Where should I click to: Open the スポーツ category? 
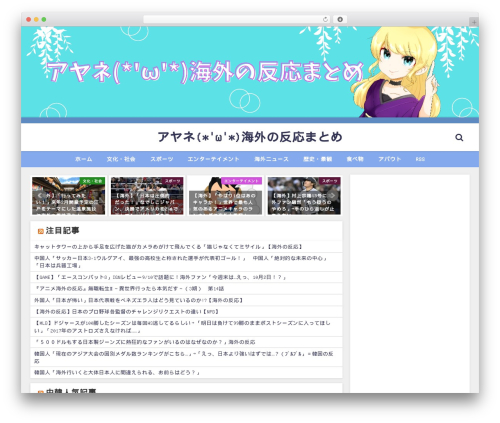point(162,159)
